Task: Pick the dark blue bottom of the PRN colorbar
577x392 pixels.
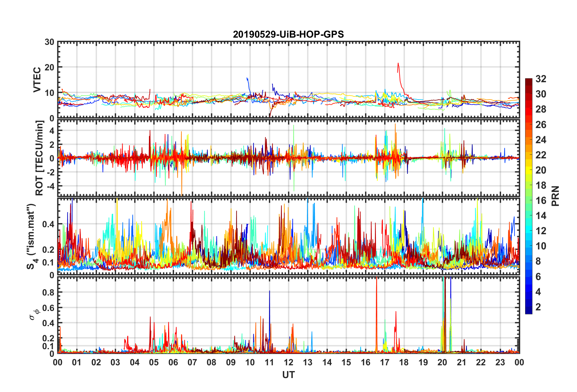Action: [x=528, y=311]
